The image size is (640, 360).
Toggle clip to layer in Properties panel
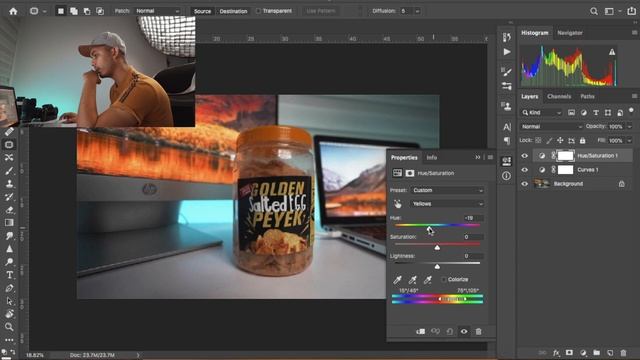tap(421, 331)
